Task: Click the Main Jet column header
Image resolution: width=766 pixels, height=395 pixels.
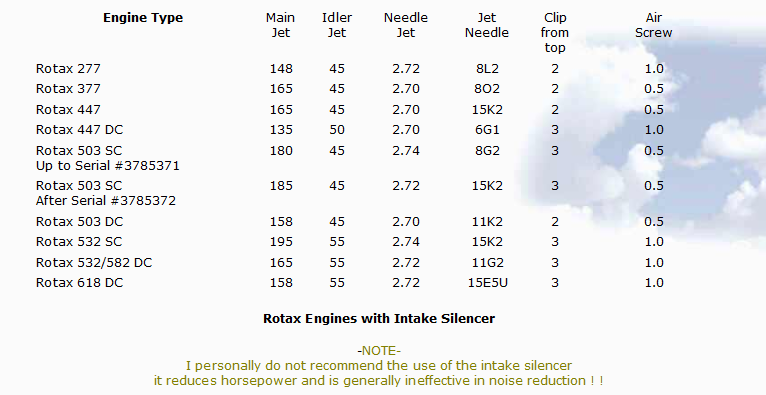Action: tap(280, 25)
